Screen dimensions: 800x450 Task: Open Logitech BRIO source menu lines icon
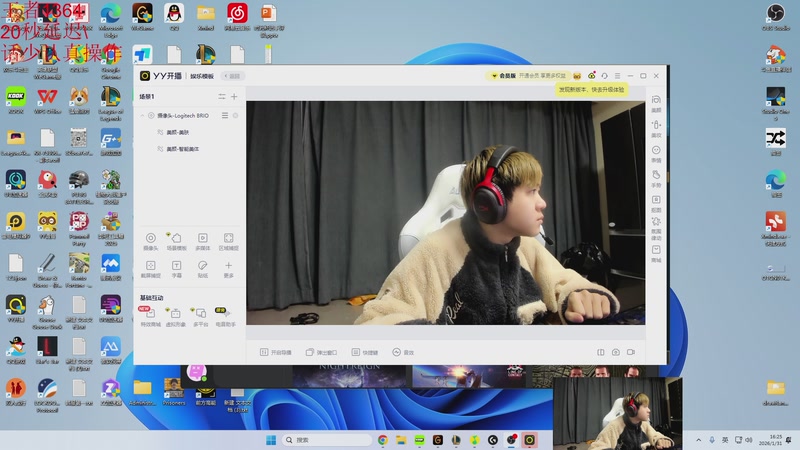point(224,116)
